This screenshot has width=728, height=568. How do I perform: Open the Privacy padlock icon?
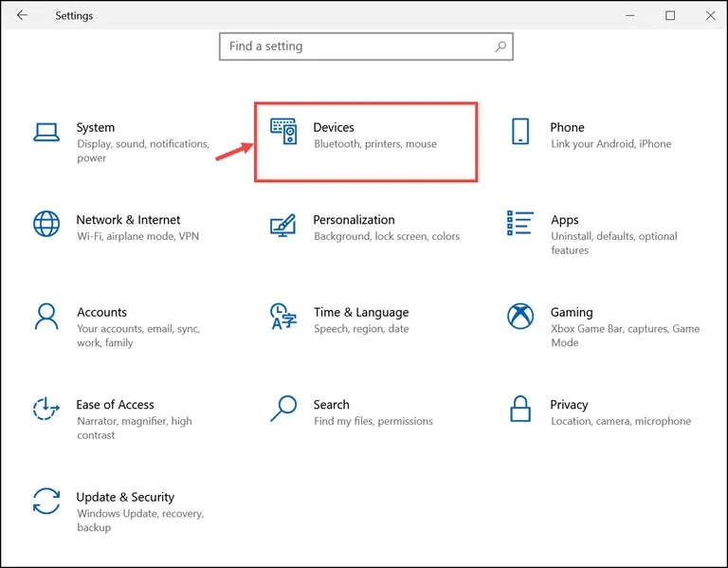point(520,409)
